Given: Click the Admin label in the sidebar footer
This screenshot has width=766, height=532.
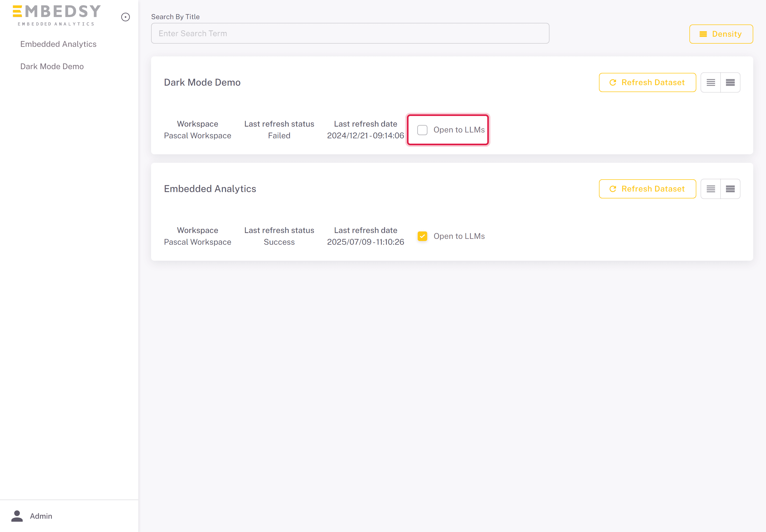Looking at the screenshot, I should (x=41, y=516).
